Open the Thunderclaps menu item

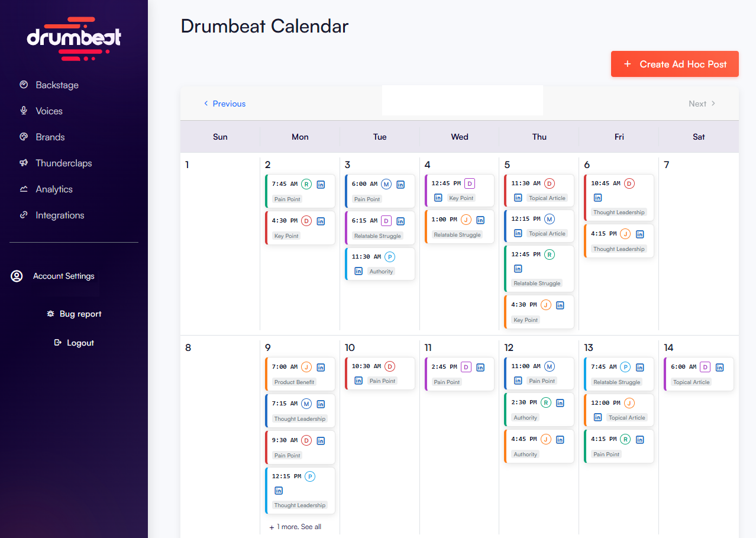click(63, 163)
